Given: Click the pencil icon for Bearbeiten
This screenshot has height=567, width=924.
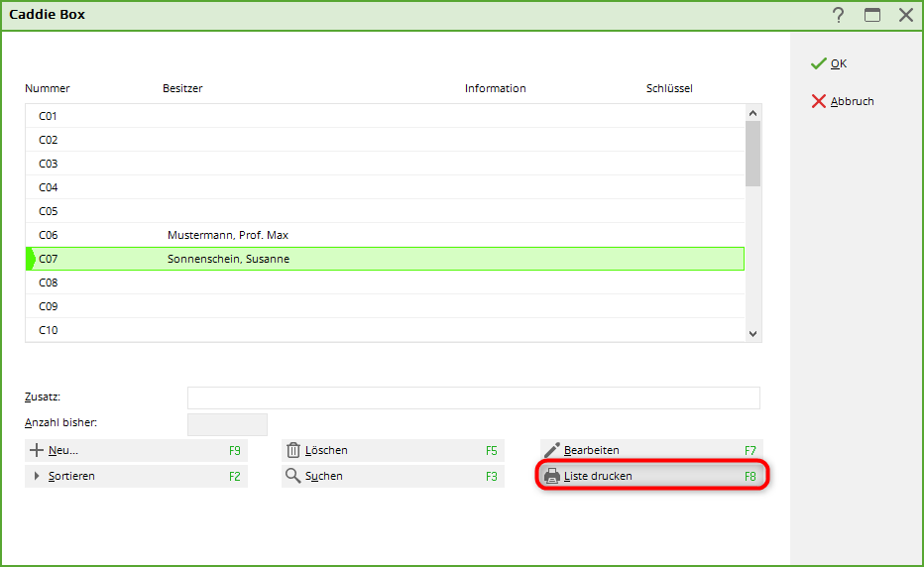Looking at the screenshot, I should coord(552,451).
